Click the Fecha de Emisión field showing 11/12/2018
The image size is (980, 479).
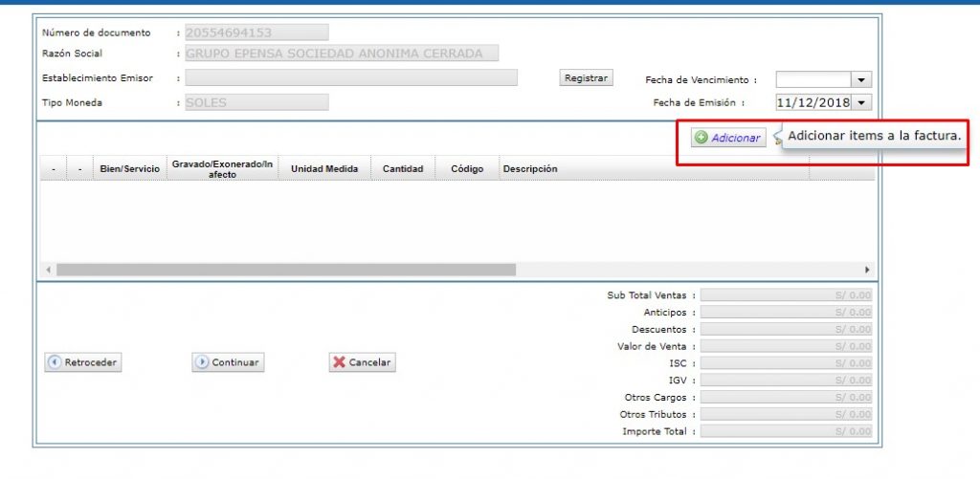point(813,102)
